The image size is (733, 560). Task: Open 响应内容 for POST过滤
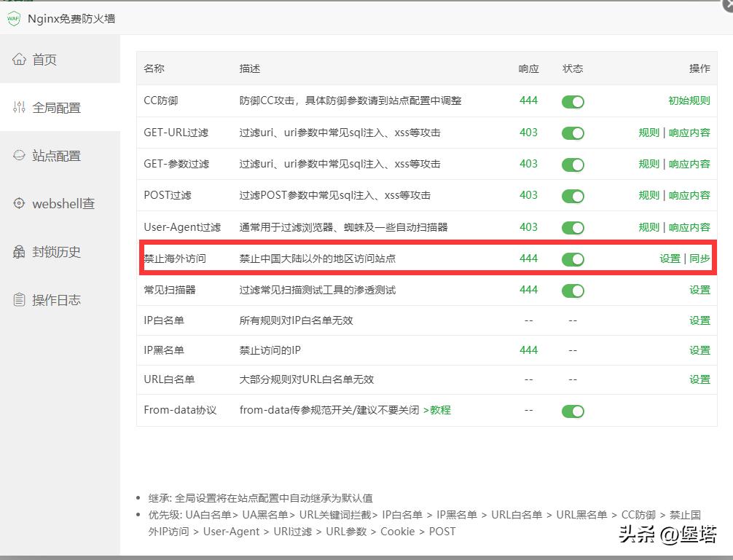[689, 195]
